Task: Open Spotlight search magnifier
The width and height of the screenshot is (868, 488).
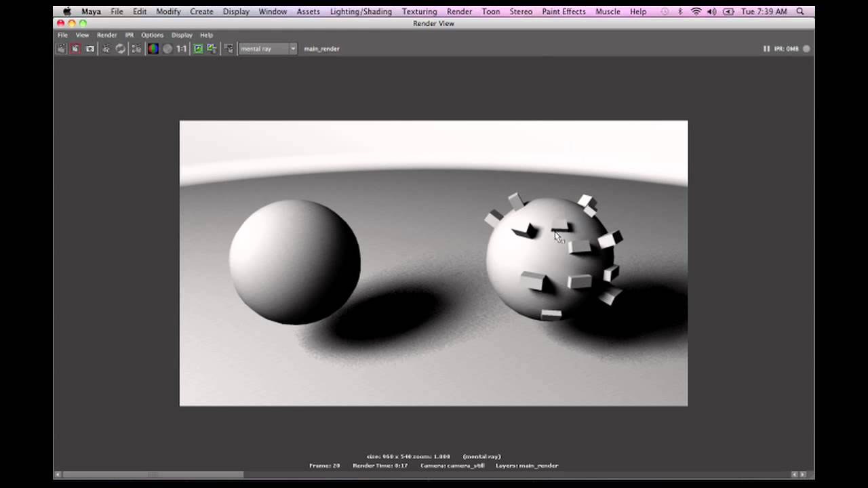Action: coord(800,12)
